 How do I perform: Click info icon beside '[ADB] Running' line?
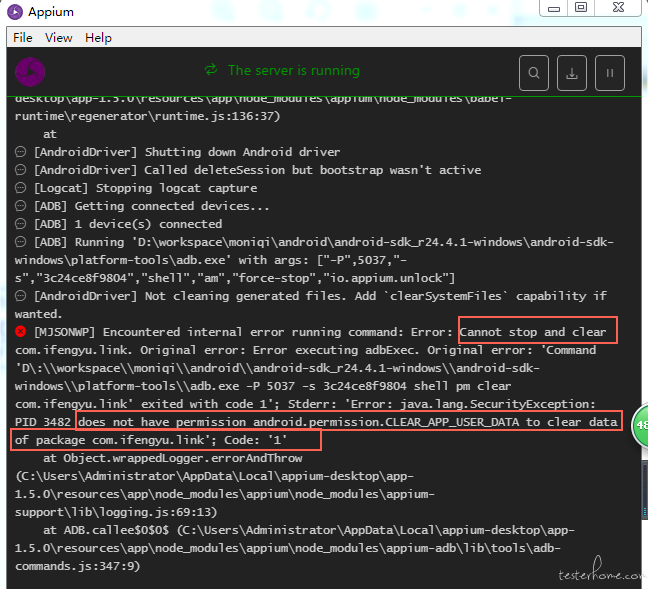pyautogui.click(x=20, y=242)
